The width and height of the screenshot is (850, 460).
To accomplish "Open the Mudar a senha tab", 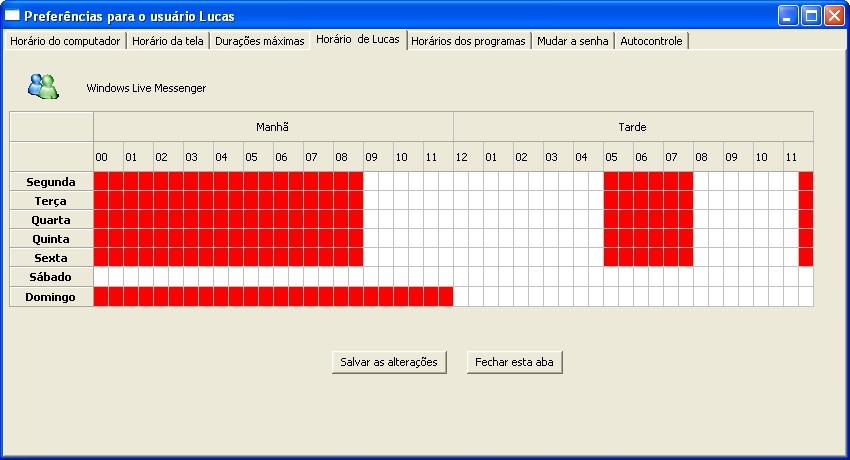I will pyautogui.click(x=572, y=41).
